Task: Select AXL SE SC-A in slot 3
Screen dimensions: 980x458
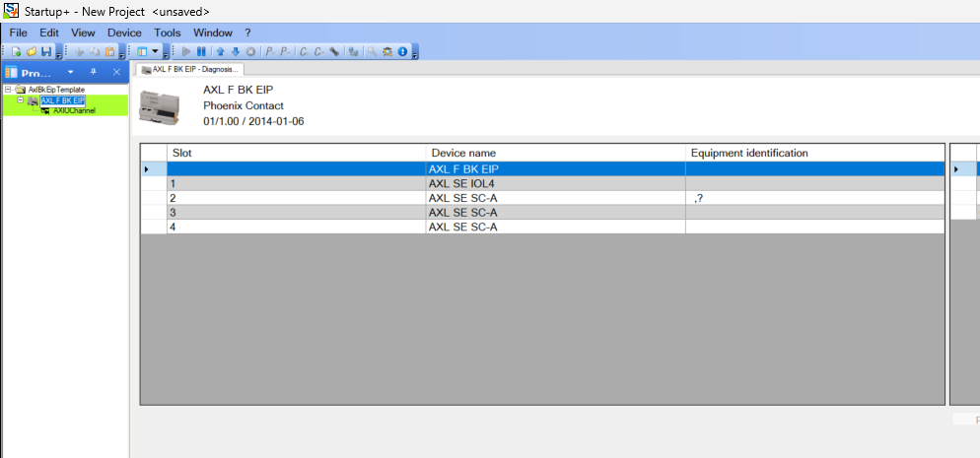Action: pos(556,213)
